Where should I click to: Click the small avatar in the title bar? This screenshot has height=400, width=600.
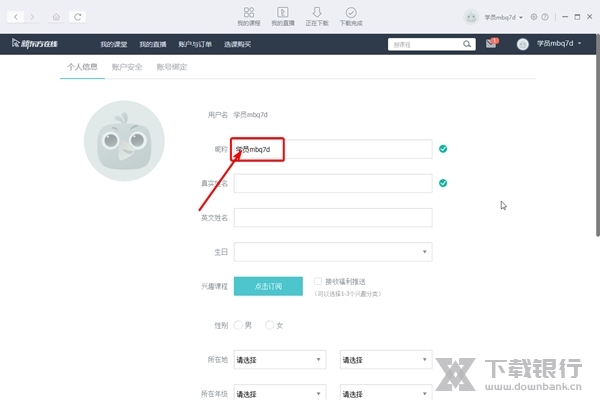[x=471, y=17]
